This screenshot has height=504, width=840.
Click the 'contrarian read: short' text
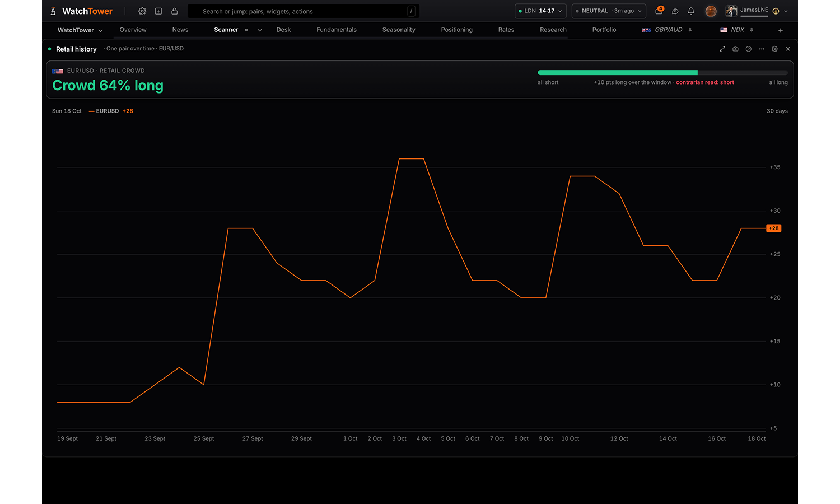[705, 82]
